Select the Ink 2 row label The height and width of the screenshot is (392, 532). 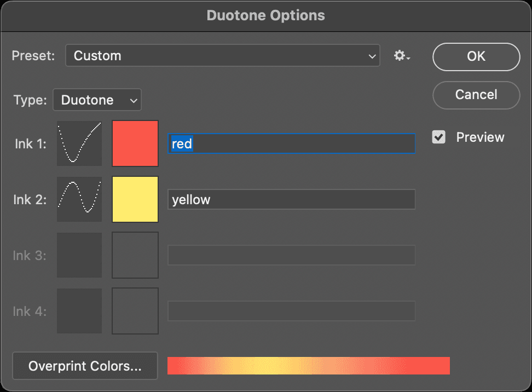30,199
